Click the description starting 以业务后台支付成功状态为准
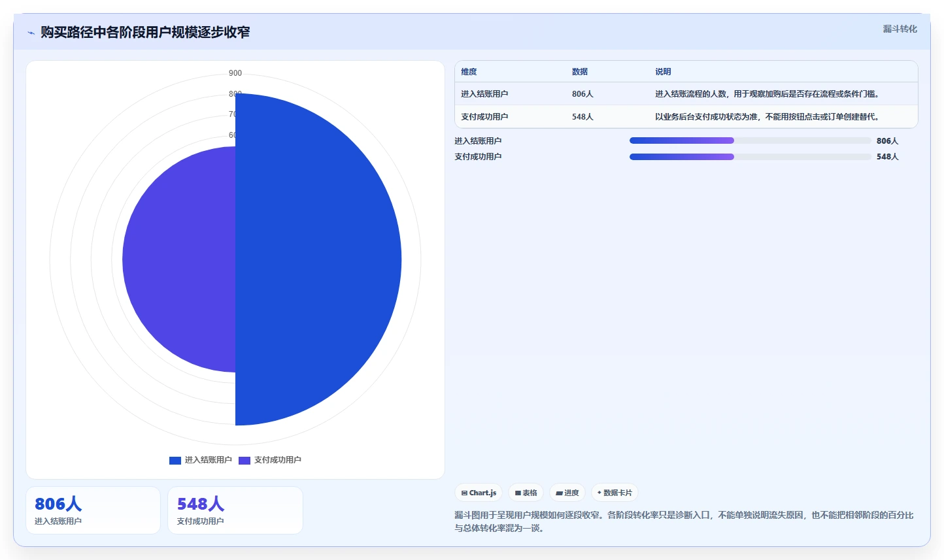This screenshot has width=944, height=560. [x=769, y=117]
